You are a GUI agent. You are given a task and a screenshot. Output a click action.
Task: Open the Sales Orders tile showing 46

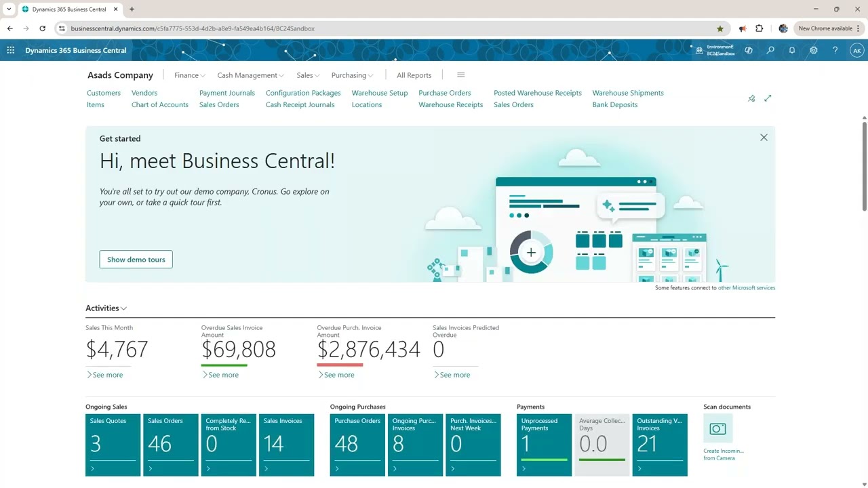(171, 445)
